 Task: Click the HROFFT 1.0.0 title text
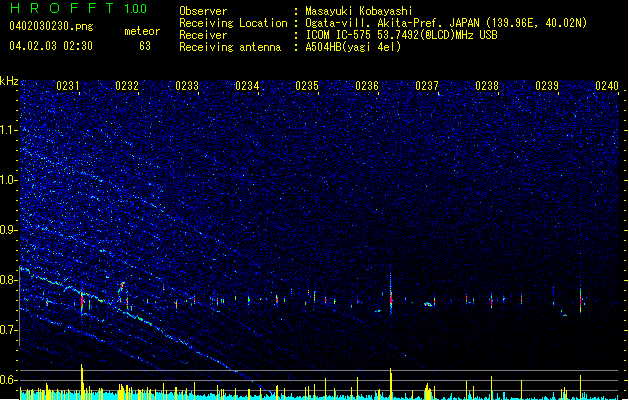(78, 8)
